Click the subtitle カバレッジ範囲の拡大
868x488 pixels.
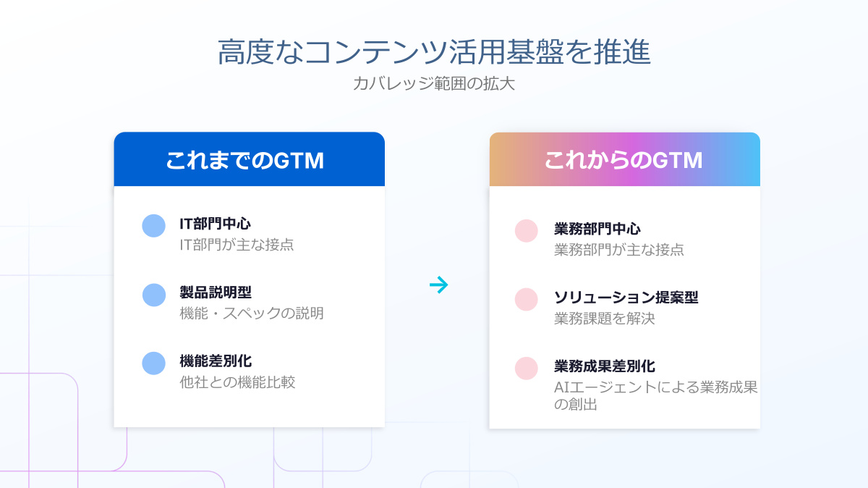tap(434, 84)
